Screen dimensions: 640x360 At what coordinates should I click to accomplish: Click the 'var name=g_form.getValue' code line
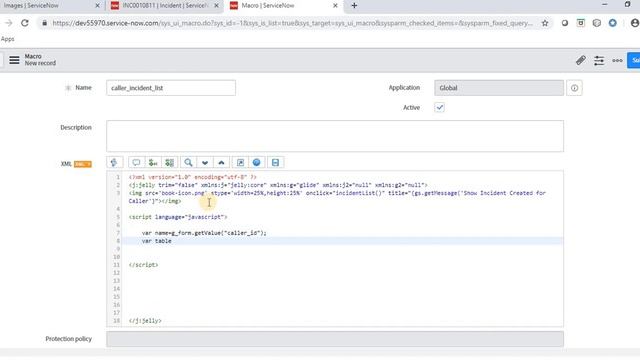[x=204, y=233]
